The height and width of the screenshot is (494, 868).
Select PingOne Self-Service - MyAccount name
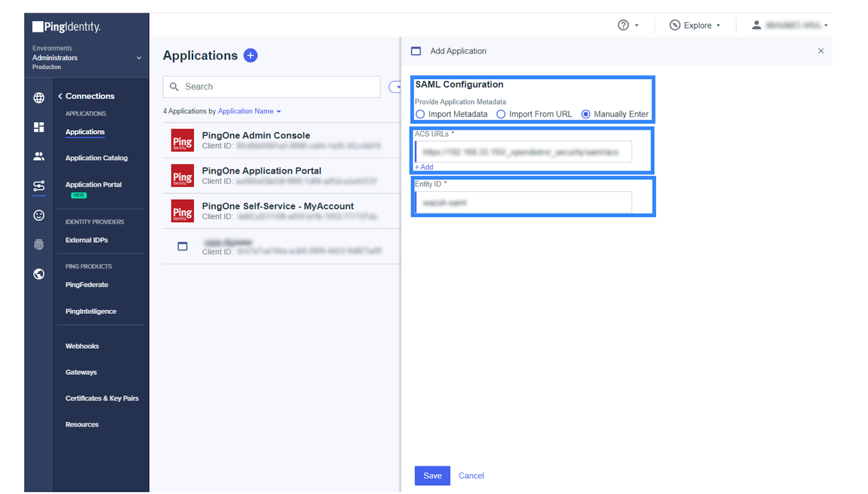pos(278,206)
